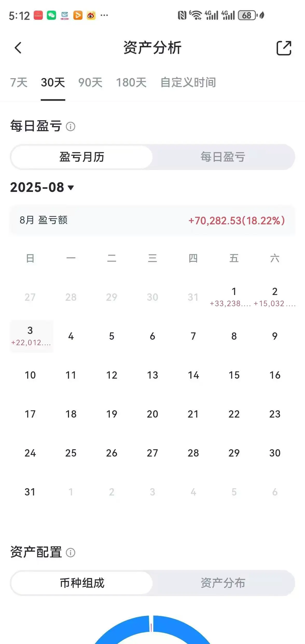Select 币种组成 segment
Viewport: 305px width, 644px height.
(x=82, y=583)
